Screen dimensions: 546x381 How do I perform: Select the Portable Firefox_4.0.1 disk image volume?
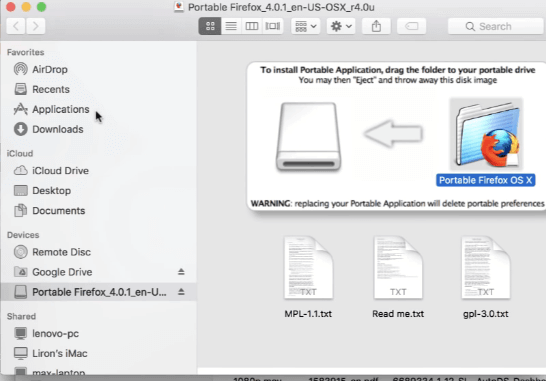[98, 292]
